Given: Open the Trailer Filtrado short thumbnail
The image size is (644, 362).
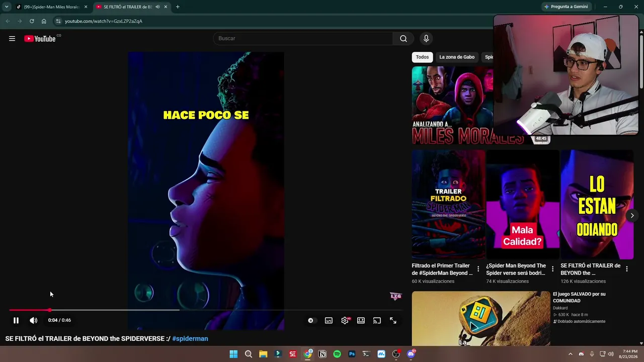Looking at the screenshot, I should [448, 204].
